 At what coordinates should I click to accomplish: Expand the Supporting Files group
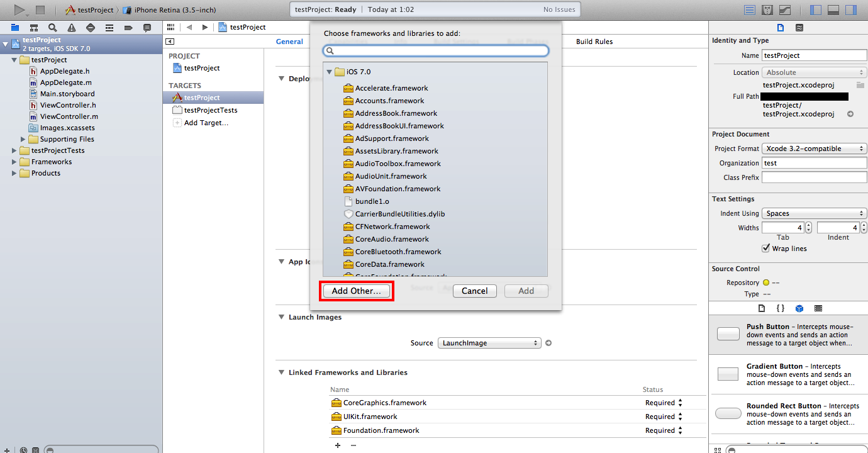pos(23,139)
